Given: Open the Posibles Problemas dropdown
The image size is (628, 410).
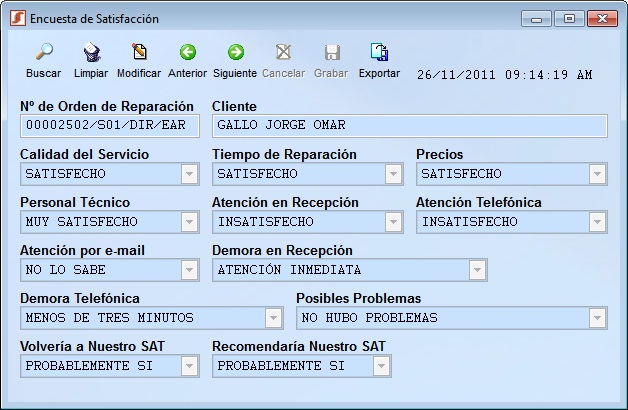Looking at the screenshot, I should [597, 318].
